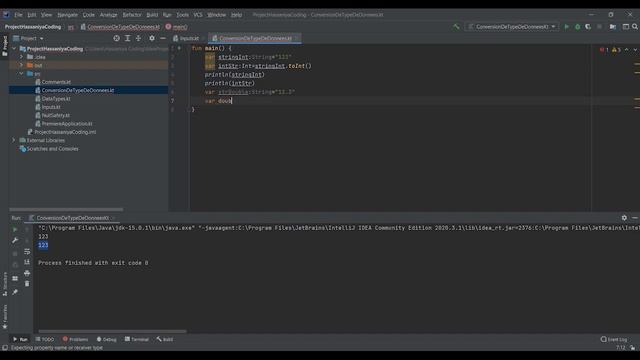The width and height of the screenshot is (640, 360).
Task: Click the 7:12 caret position indicator in status bar
Action: pos(620,348)
